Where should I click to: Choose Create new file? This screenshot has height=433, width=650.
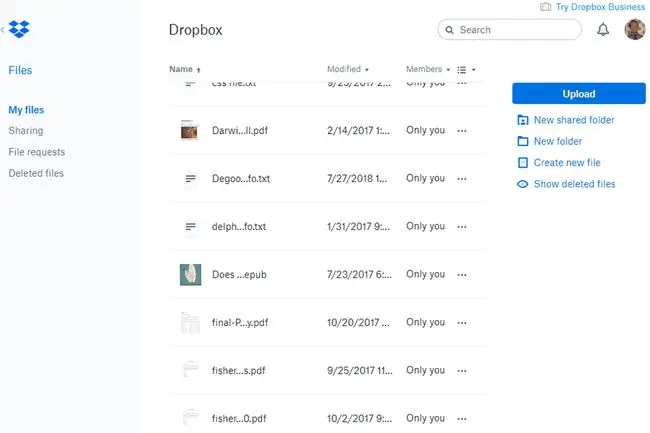pos(567,162)
